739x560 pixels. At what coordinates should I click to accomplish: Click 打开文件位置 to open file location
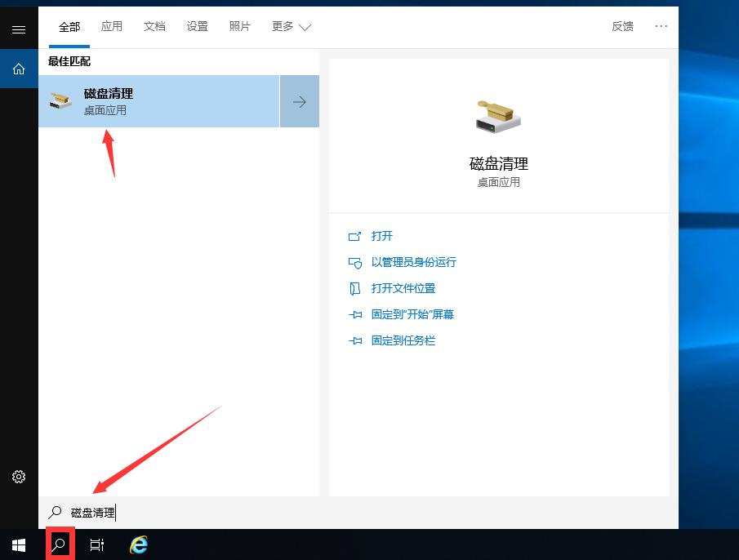point(403,288)
